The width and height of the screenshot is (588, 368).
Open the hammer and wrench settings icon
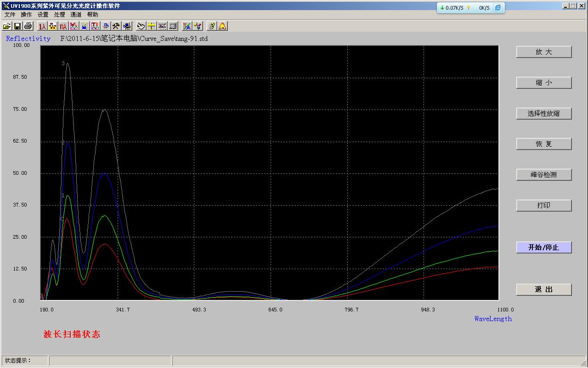coord(116,26)
